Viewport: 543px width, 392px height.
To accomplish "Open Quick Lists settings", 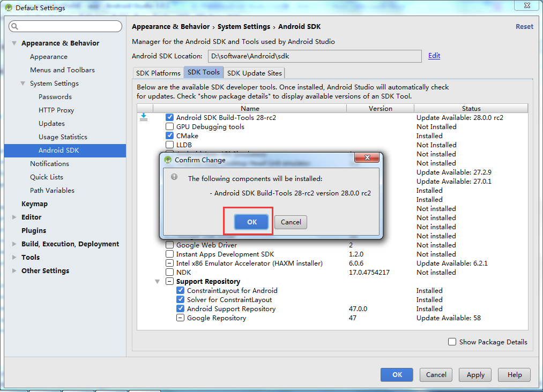I will coord(47,177).
